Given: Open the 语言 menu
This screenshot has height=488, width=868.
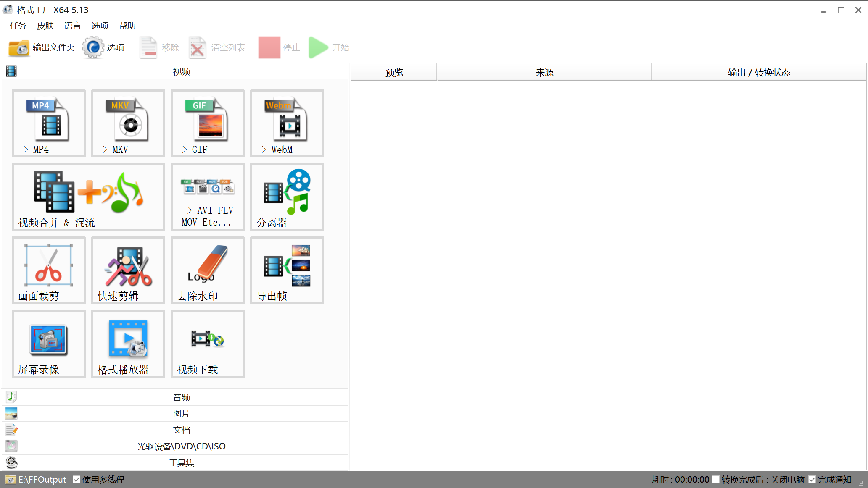Looking at the screenshot, I should click(72, 26).
